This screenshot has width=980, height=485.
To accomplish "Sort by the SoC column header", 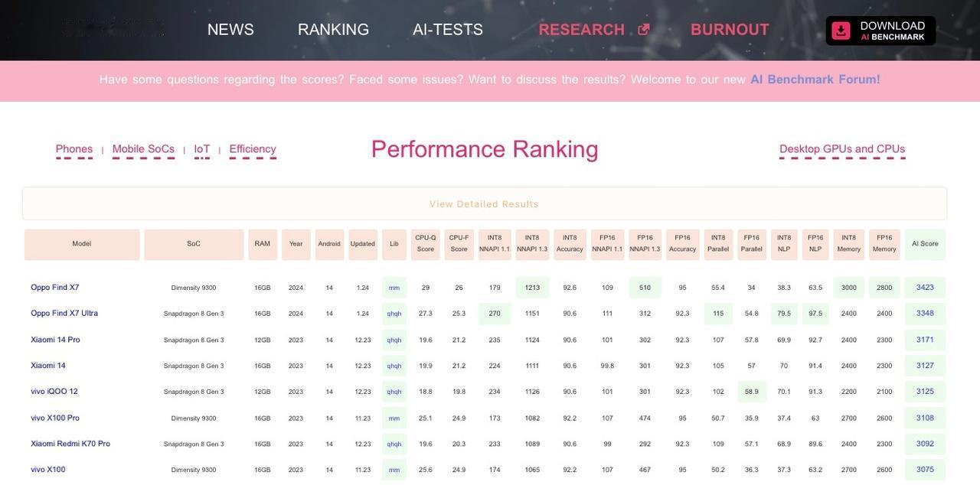I will point(194,245).
